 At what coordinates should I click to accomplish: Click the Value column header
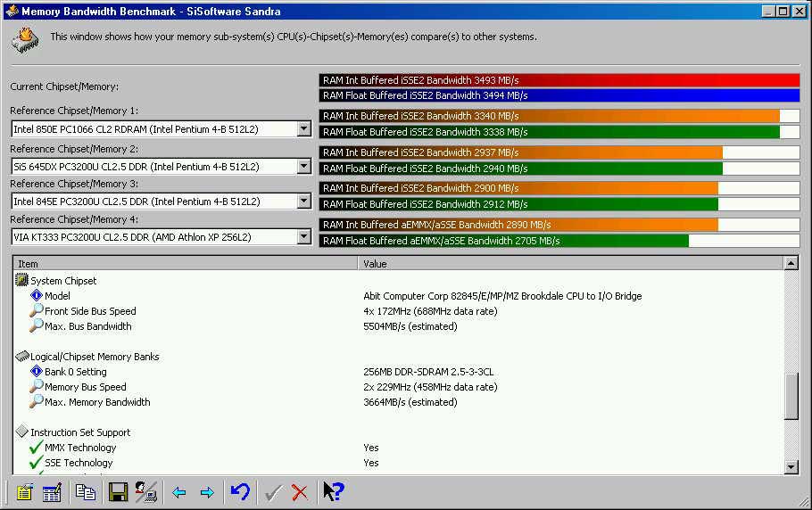571,263
